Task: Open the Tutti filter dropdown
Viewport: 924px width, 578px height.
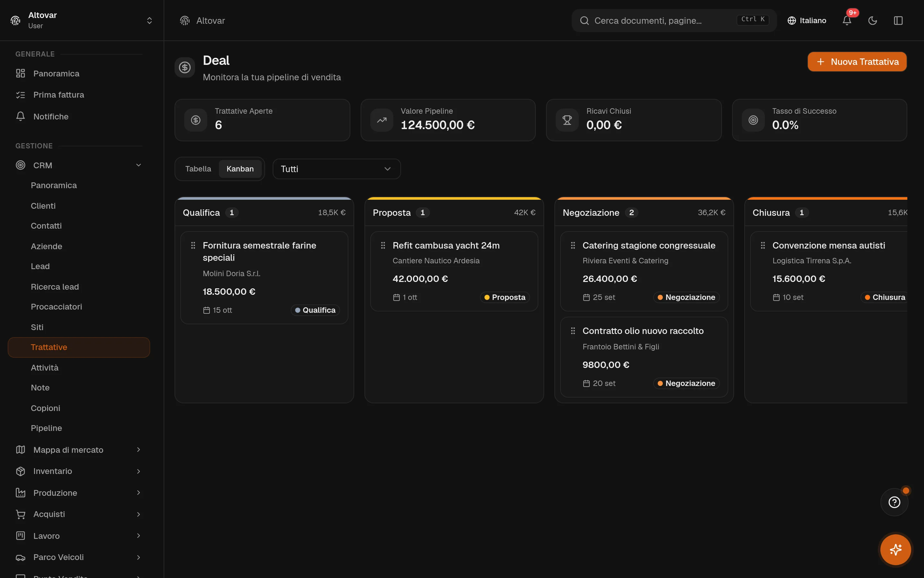Action: [336, 169]
